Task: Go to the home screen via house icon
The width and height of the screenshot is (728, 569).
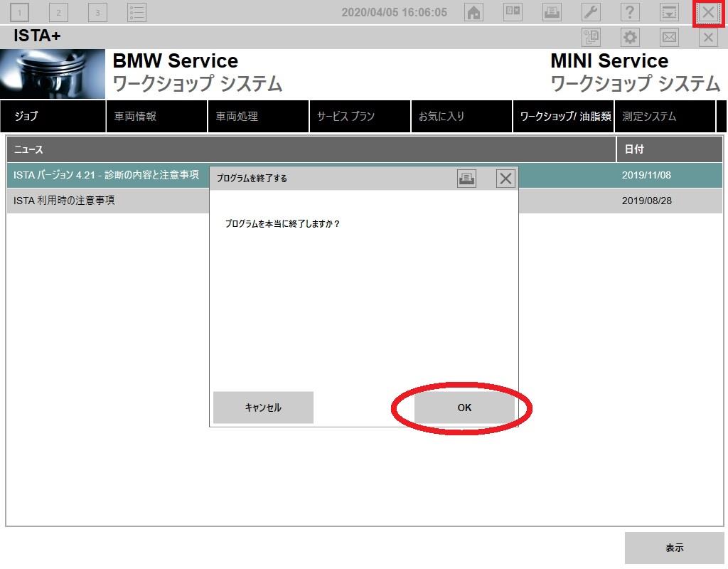Action: (473, 12)
